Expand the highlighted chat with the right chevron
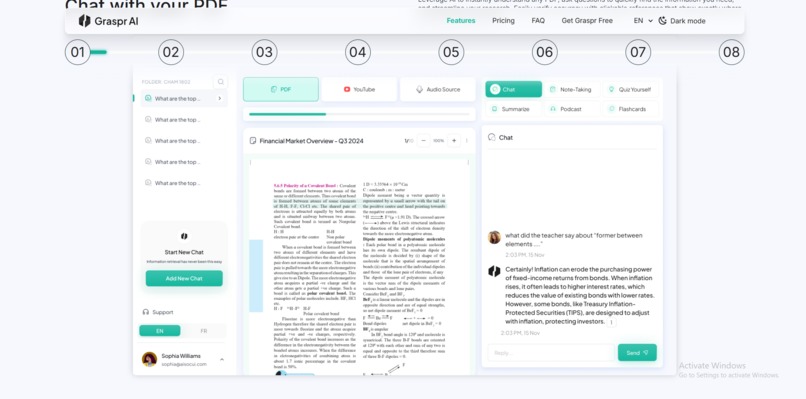The height and width of the screenshot is (399, 806). [x=220, y=98]
